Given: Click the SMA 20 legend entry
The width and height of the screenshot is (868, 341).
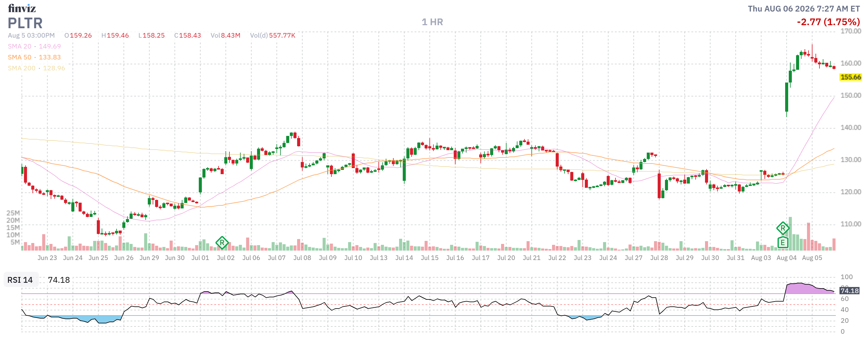Looking at the screenshot, I should pyautogui.click(x=34, y=46).
